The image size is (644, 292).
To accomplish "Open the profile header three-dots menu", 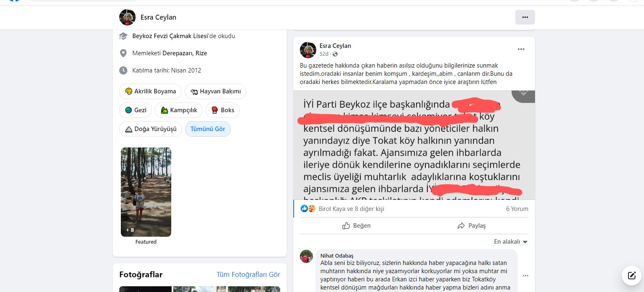I will (x=525, y=17).
